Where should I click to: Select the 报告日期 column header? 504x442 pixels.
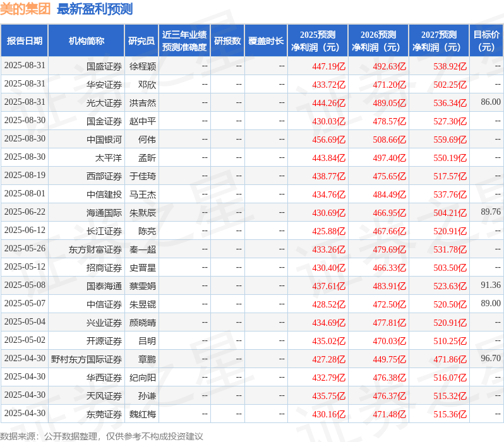25,41
